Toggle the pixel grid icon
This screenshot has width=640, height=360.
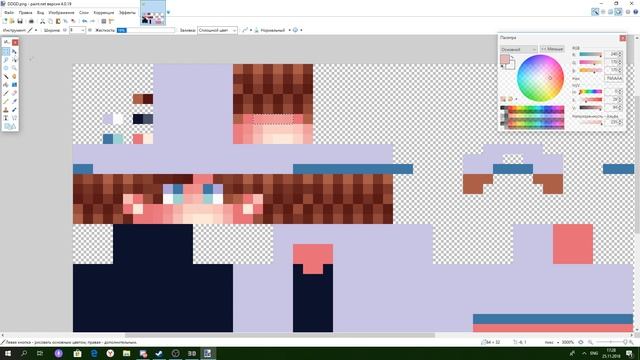click(x=104, y=21)
